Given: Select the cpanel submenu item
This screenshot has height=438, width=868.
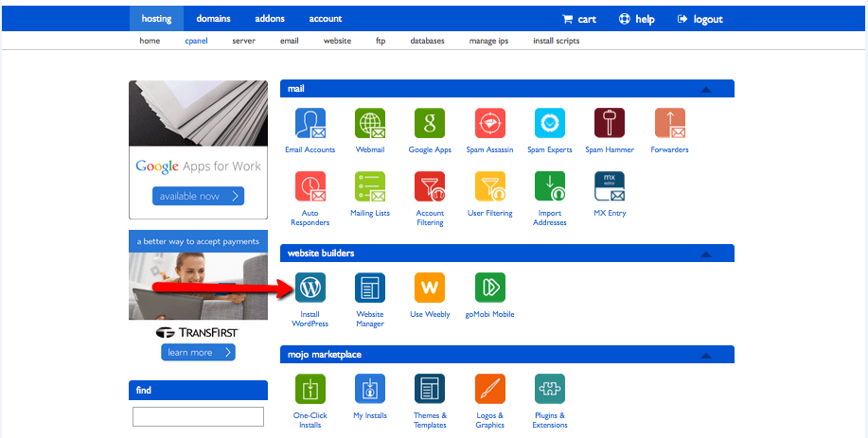Looking at the screenshot, I should point(197,41).
